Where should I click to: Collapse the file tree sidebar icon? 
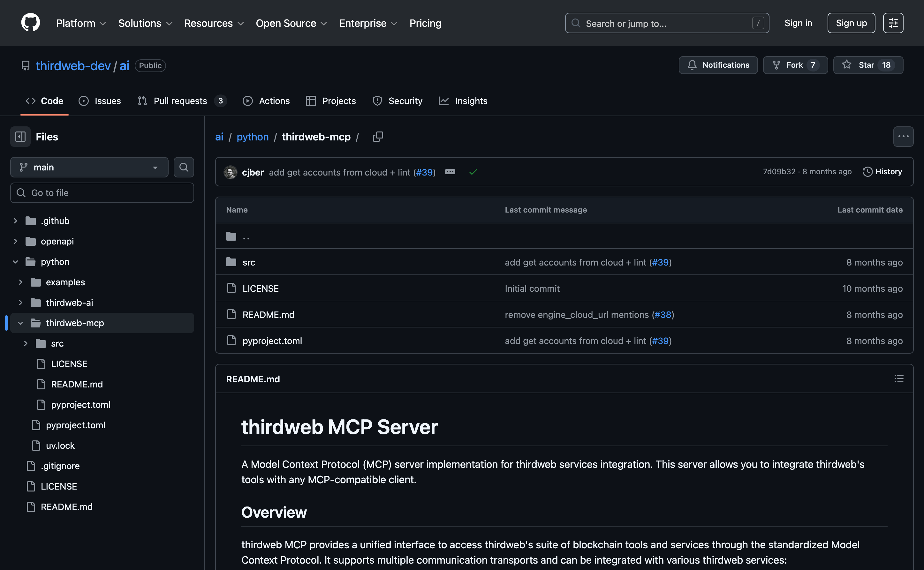pos(20,137)
